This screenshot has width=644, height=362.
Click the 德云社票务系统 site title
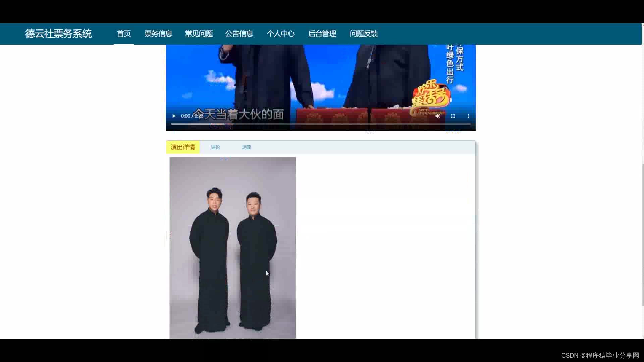pyautogui.click(x=58, y=34)
